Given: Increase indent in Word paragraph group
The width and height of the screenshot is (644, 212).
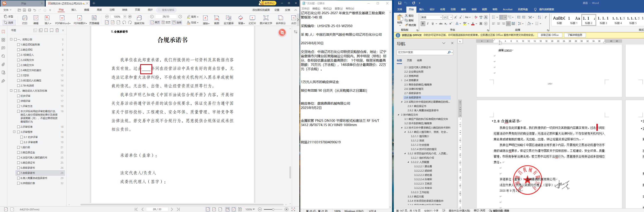Looking at the screenshot, I should click(524, 17).
